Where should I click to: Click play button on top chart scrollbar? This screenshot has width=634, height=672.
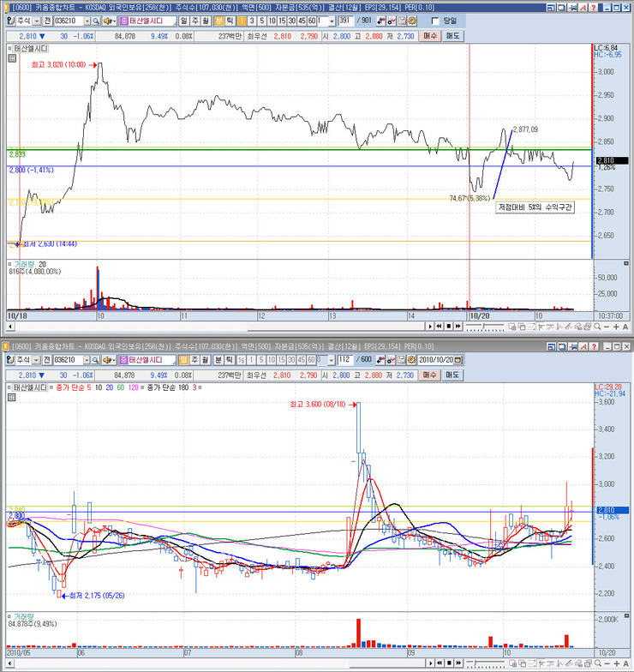tap(430, 327)
